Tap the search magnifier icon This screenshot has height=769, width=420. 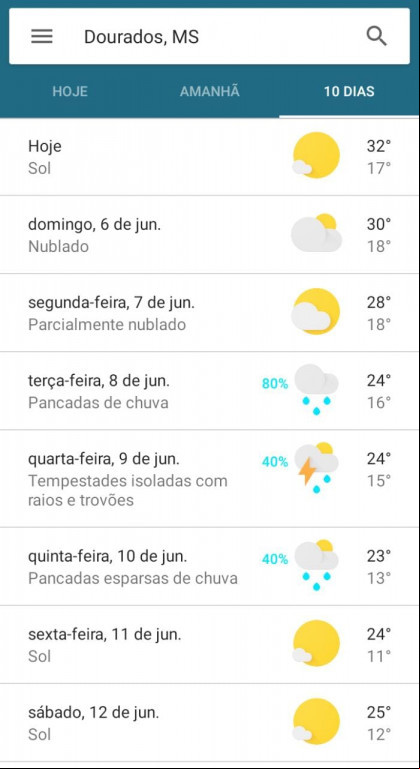(377, 36)
